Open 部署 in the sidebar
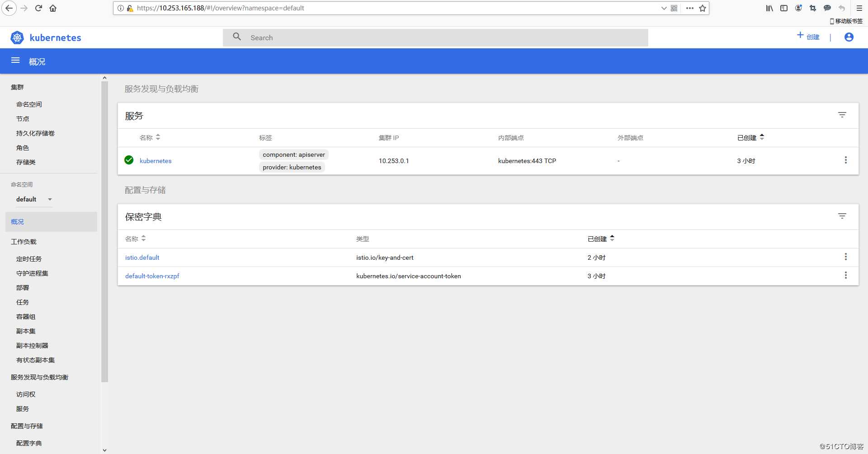Viewport: 868px width, 454px height. click(x=23, y=288)
